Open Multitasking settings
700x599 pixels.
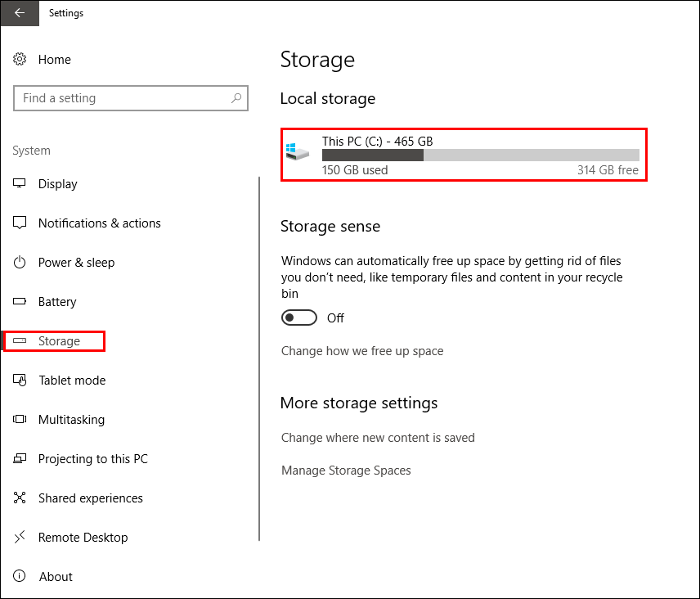click(x=71, y=420)
